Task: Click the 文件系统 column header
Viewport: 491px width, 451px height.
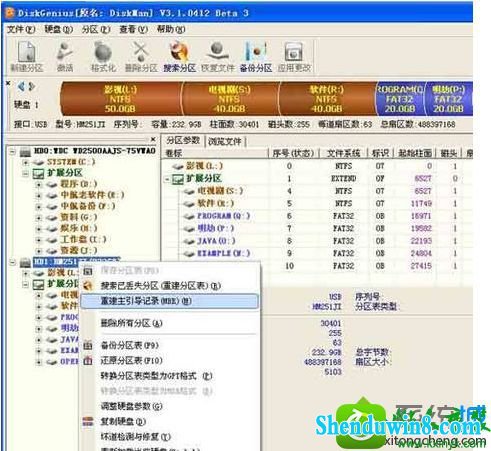Action: [x=343, y=153]
